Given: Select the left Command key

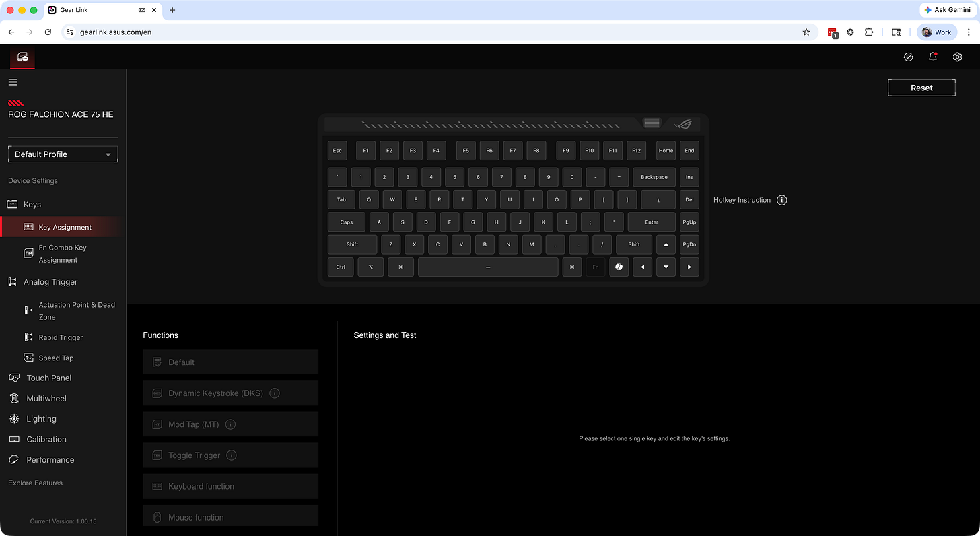Looking at the screenshot, I should pos(400,267).
